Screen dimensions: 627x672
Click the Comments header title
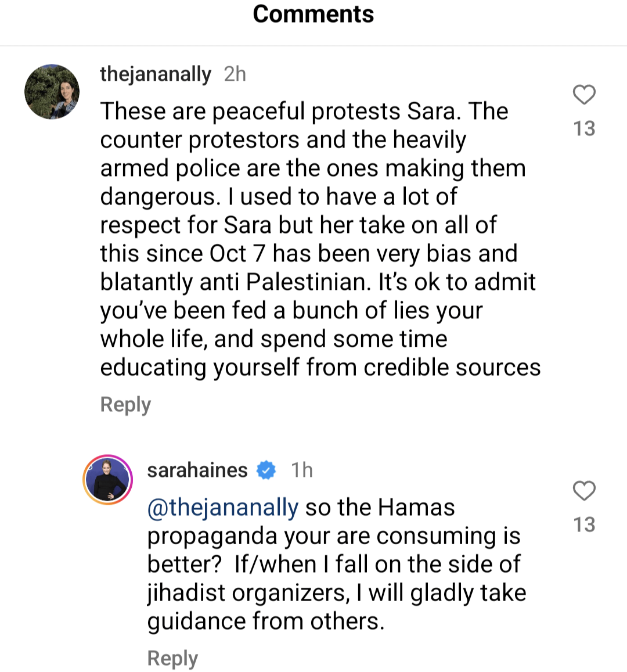[313, 14]
